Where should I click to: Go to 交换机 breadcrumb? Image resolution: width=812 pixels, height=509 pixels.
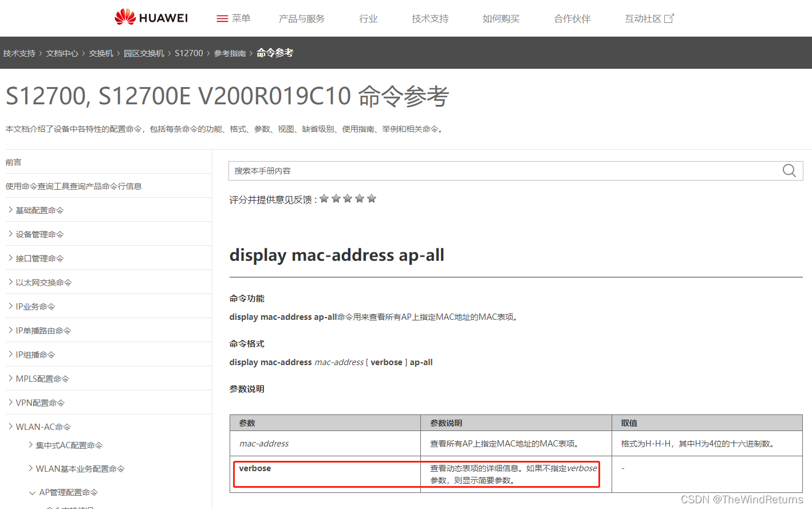tap(101, 53)
